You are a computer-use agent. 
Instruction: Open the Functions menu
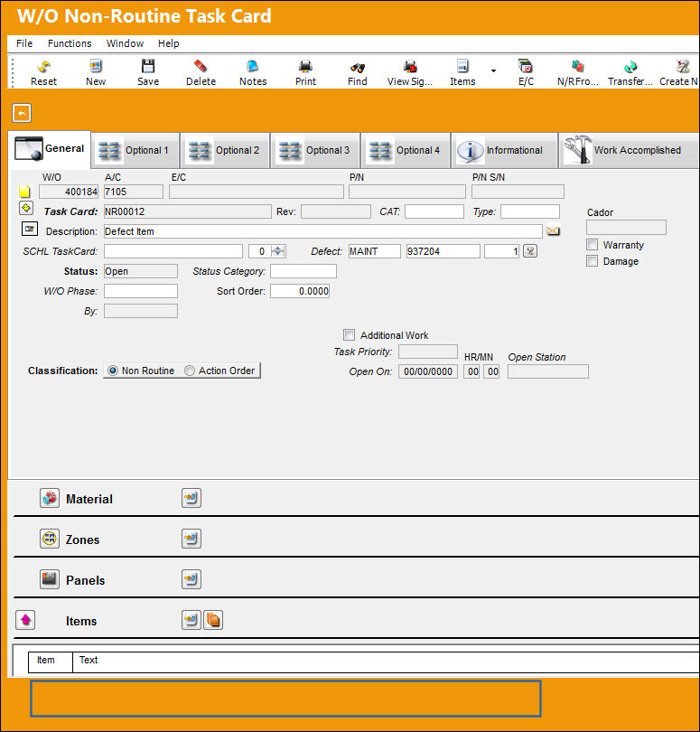pyautogui.click(x=70, y=43)
